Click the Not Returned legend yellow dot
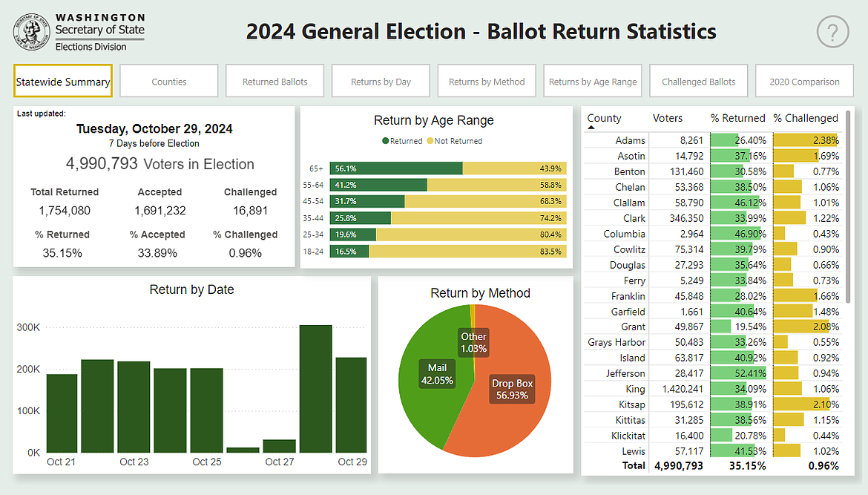 430,141
